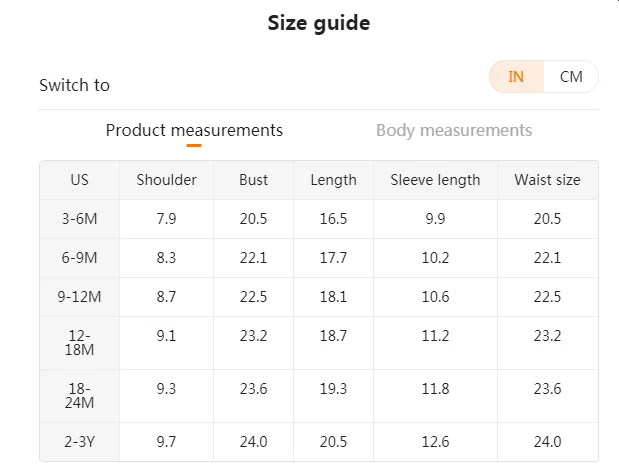
Task: Click the Size guide heading
Action: tap(318, 23)
